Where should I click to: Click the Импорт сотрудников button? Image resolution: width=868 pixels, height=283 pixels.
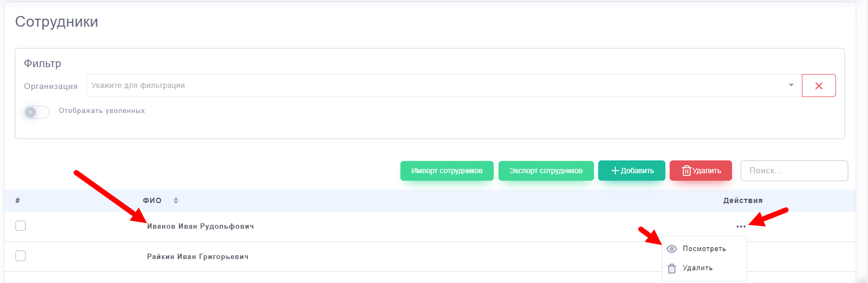[447, 171]
